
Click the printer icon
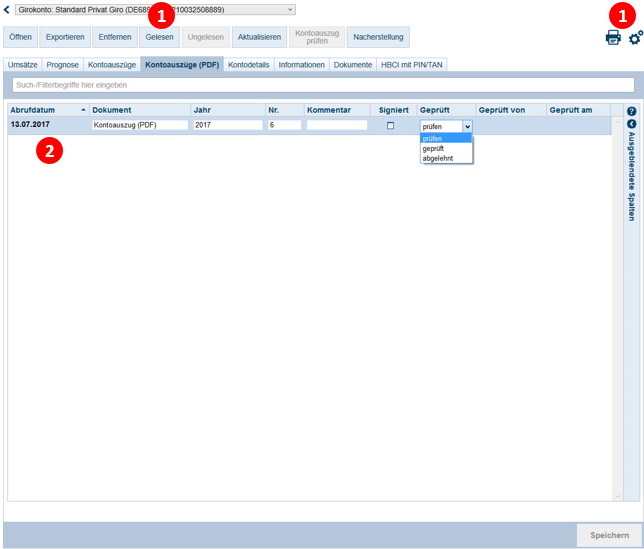[612, 38]
